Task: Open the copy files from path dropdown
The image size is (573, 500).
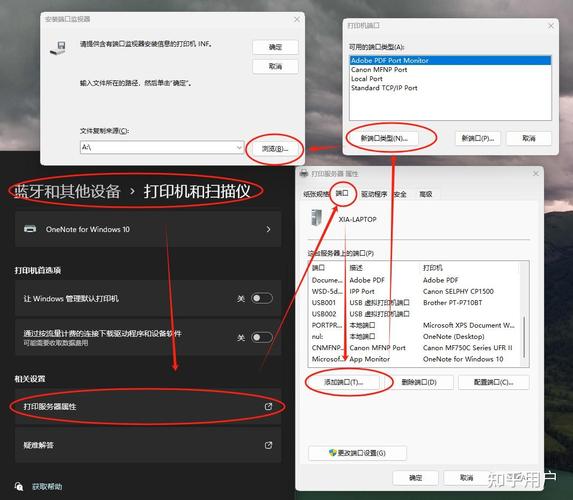Action: tap(239, 147)
